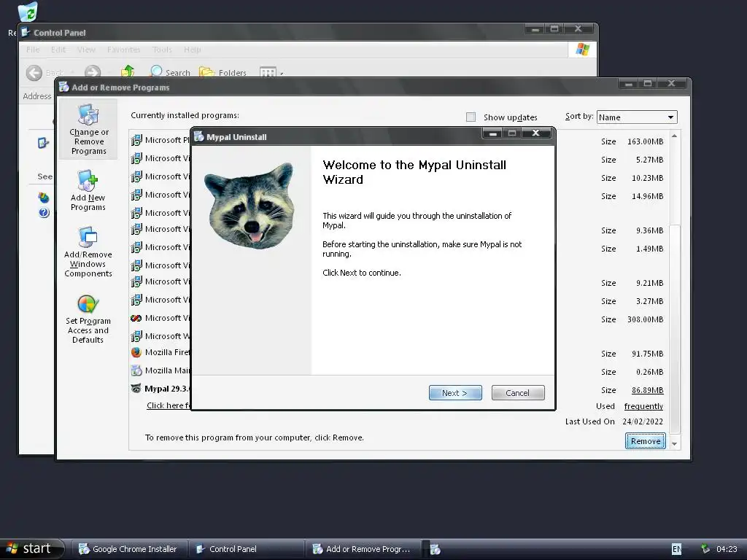Click the raccoon image in the wizard

pos(251,205)
